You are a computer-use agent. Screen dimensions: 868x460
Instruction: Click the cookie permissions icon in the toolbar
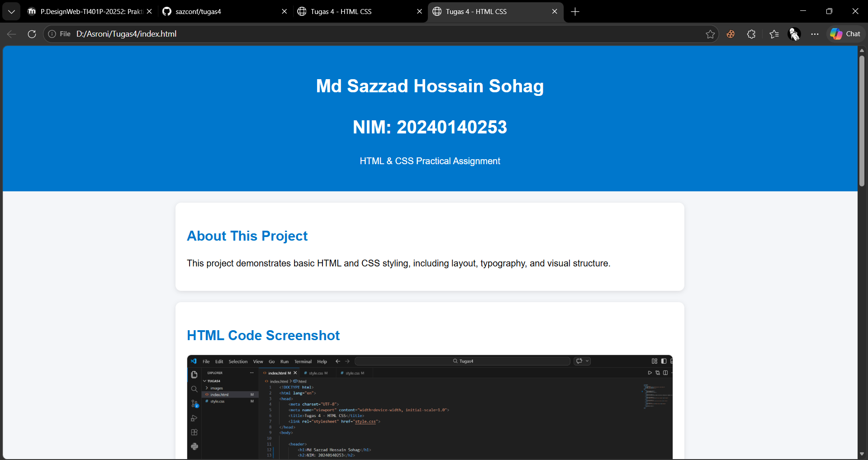click(x=731, y=34)
